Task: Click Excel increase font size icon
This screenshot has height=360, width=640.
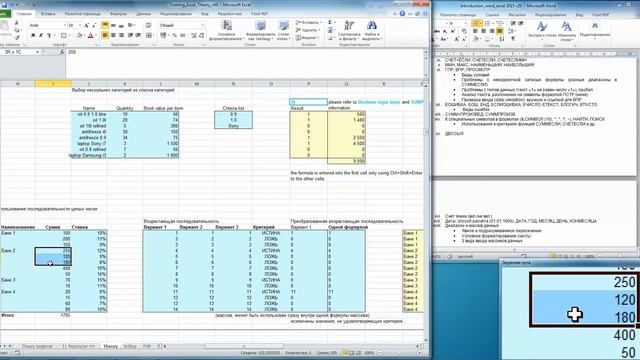Action: (x=86, y=26)
